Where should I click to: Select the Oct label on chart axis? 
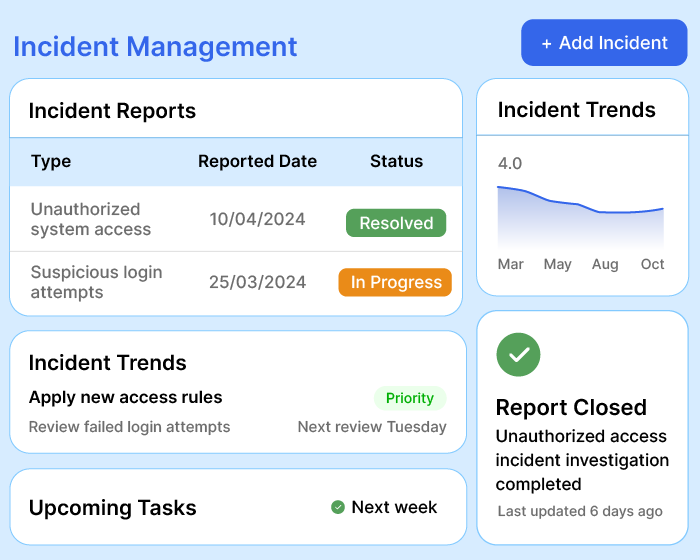click(652, 264)
